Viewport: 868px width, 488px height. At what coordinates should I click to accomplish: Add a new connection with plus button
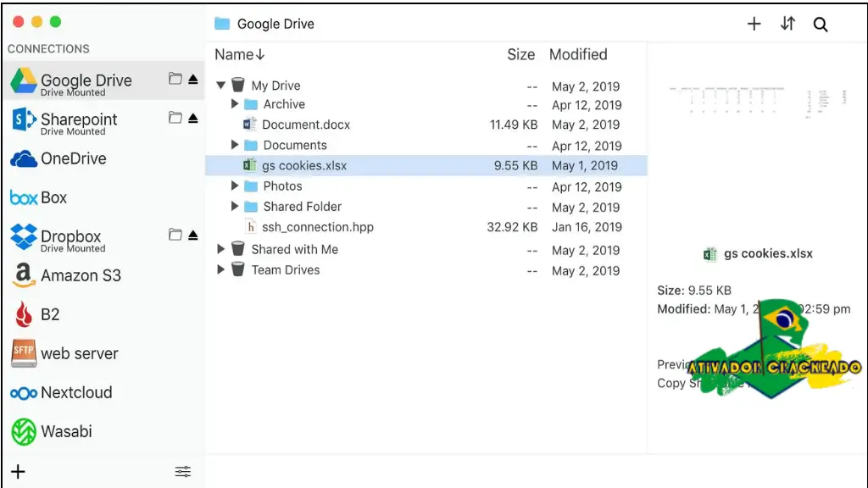pos(18,471)
